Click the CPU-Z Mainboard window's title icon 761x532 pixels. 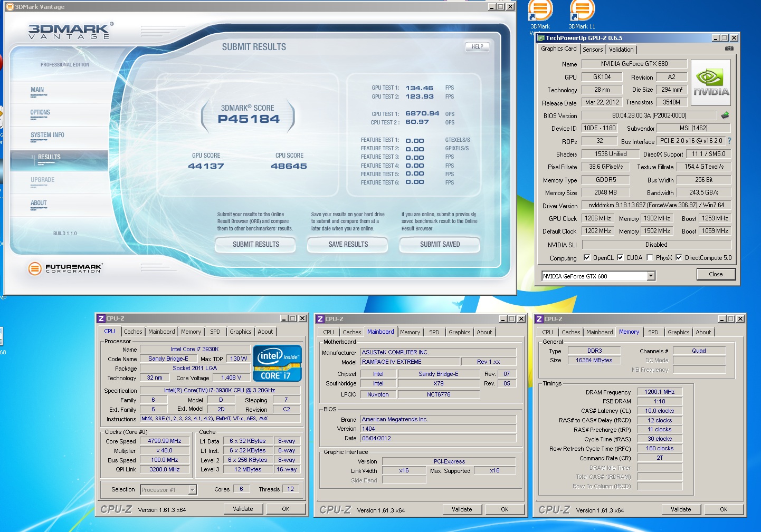pyautogui.click(x=320, y=319)
